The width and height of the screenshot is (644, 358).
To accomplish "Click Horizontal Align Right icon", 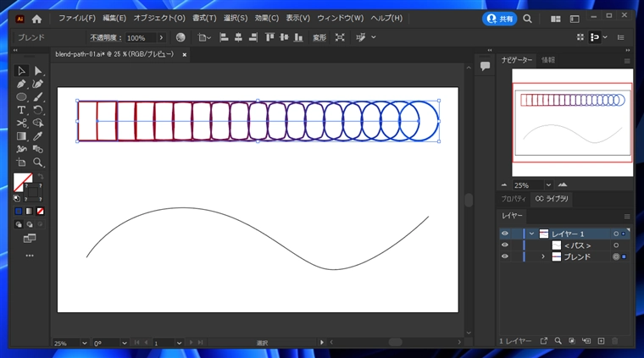I will [x=253, y=37].
